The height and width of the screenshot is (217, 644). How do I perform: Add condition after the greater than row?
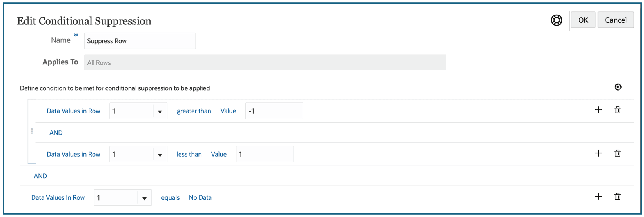point(598,110)
